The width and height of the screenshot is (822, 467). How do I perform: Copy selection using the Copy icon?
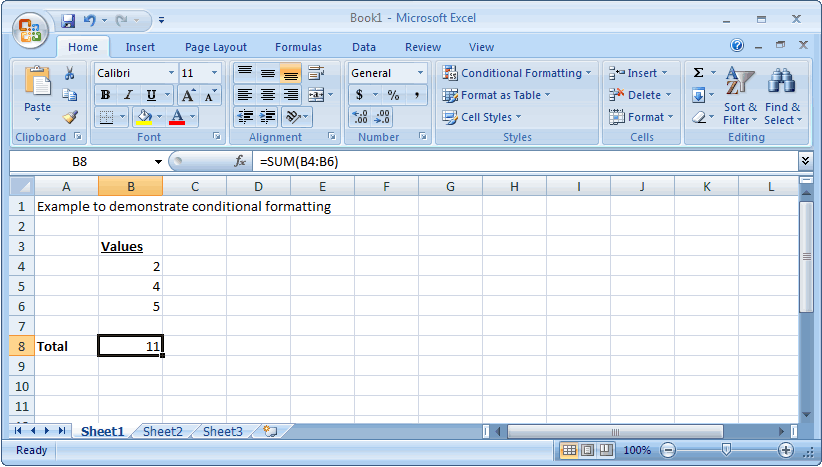coord(69,95)
